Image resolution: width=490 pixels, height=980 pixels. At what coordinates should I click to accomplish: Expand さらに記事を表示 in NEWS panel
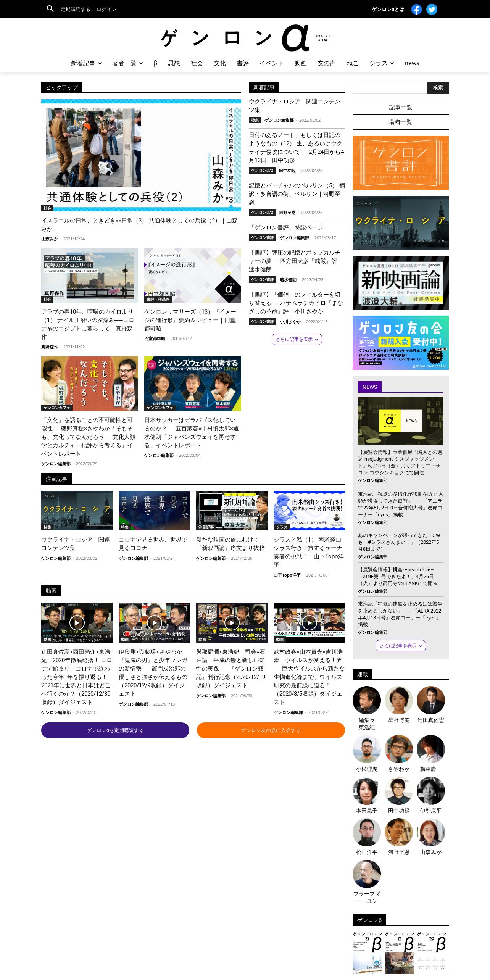coord(401,646)
